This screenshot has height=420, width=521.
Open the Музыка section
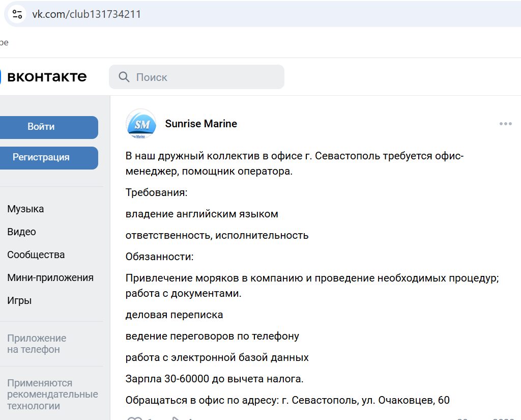point(25,209)
